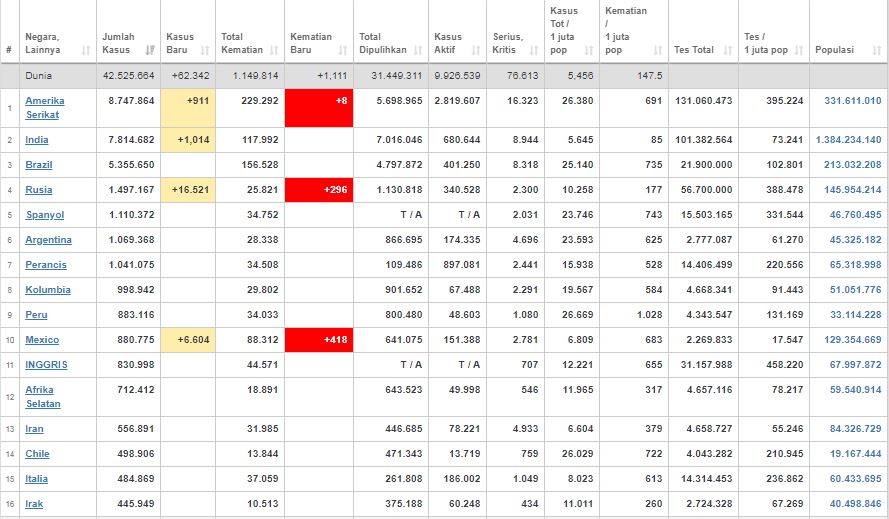Open the Peru link
The width and height of the screenshot is (889, 519).
pos(36,315)
